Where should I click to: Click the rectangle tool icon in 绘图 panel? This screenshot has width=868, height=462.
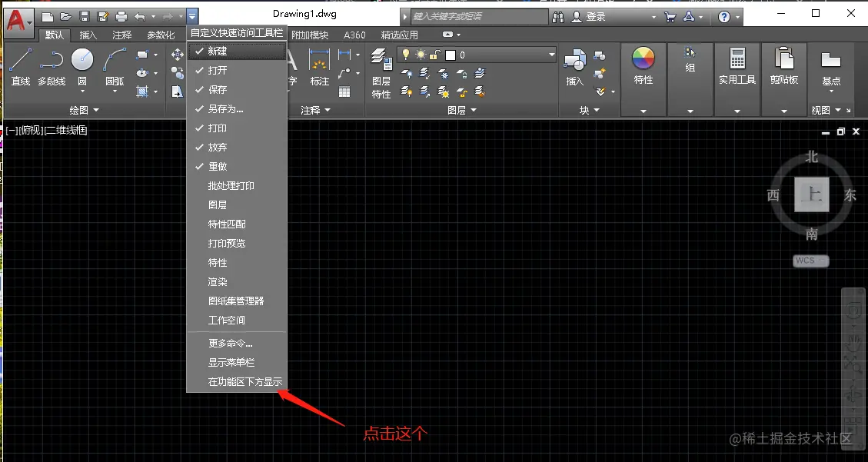[142, 55]
